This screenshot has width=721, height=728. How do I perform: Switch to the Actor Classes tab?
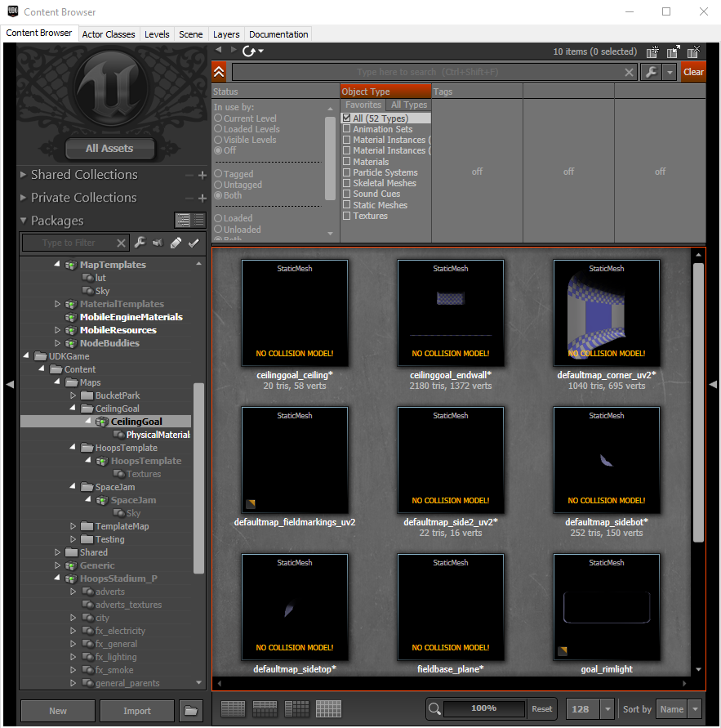109,33
